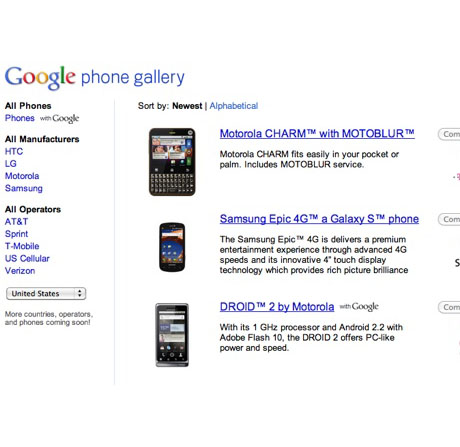Filter by HTC manufacturer
This screenshot has width=460, height=447.
pos(14,152)
